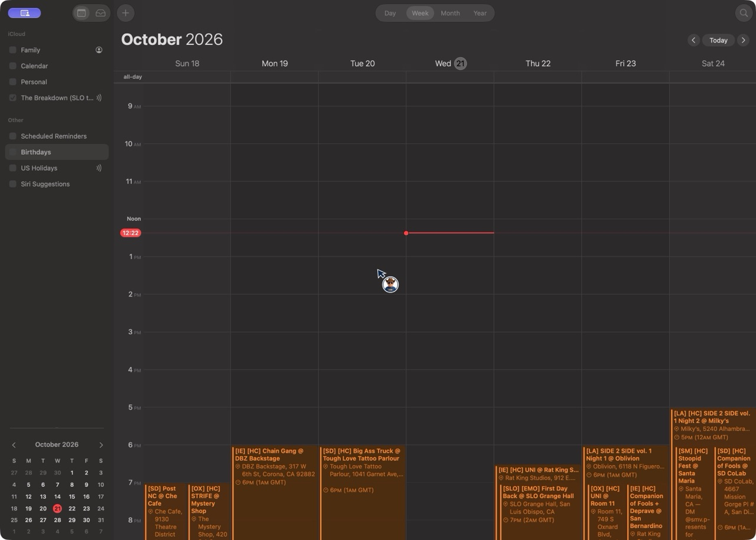Switch to Month view
Image resolution: width=756 pixels, height=540 pixels.
click(x=450, y=13)
